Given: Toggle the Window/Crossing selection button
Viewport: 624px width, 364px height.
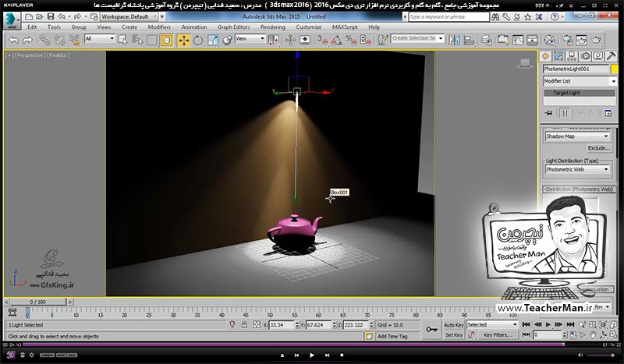Looking at the screenshot, I should coord(167,40).
